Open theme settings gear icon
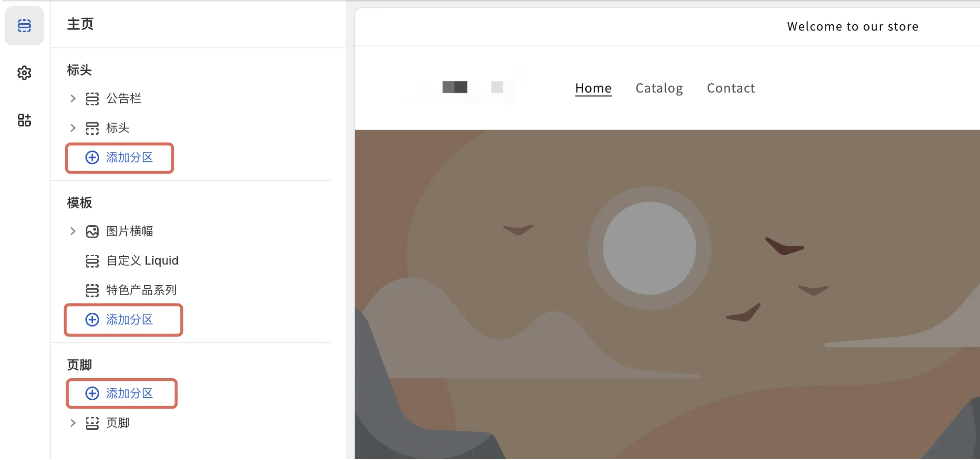 [x=24, y=73]
